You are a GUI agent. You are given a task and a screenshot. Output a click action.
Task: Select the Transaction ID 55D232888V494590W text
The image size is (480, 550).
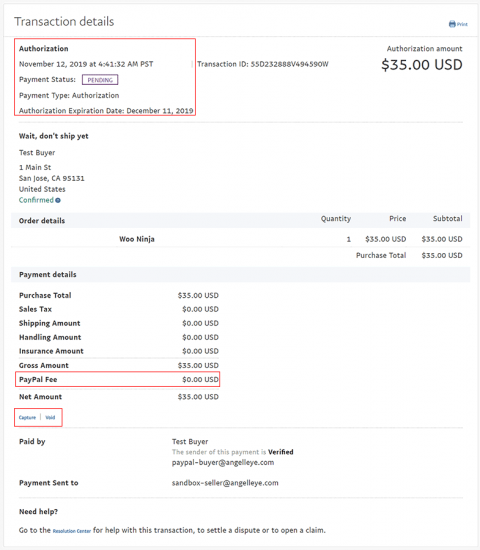tap(263, 64)
